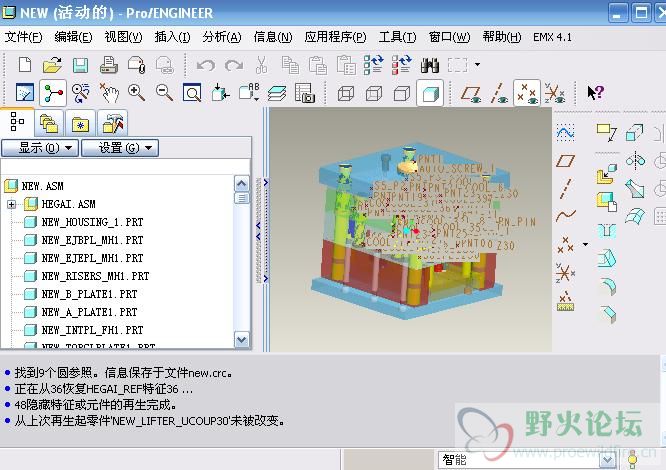Click the Paste Special icon
This screenshot has height=470, width=666.
point(346,65)
